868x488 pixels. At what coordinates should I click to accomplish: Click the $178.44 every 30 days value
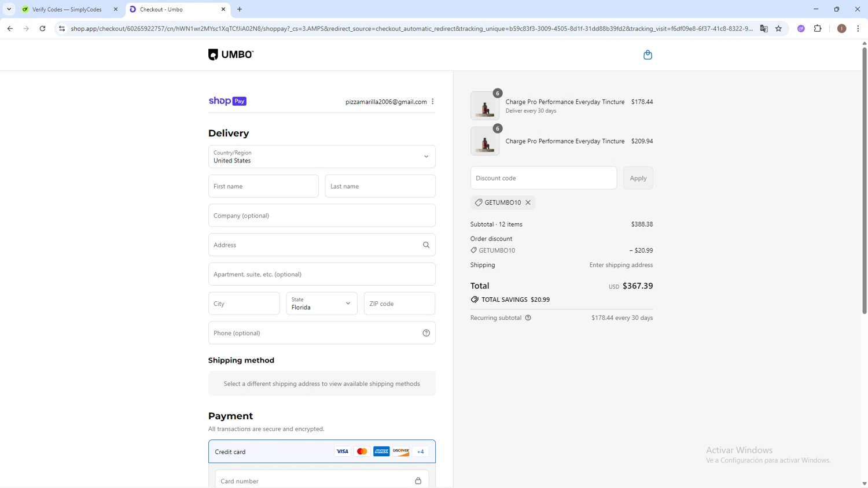pyautogui.click(x=622, y=318)
